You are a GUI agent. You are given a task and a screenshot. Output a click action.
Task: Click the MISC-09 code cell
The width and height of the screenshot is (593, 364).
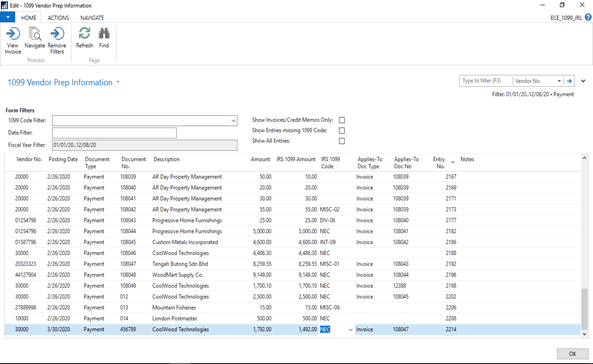330,308
